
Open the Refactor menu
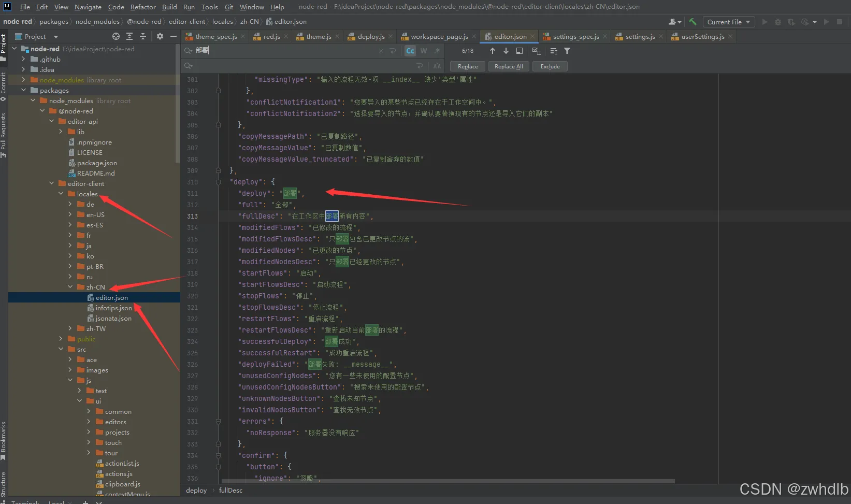coord(142,7)
